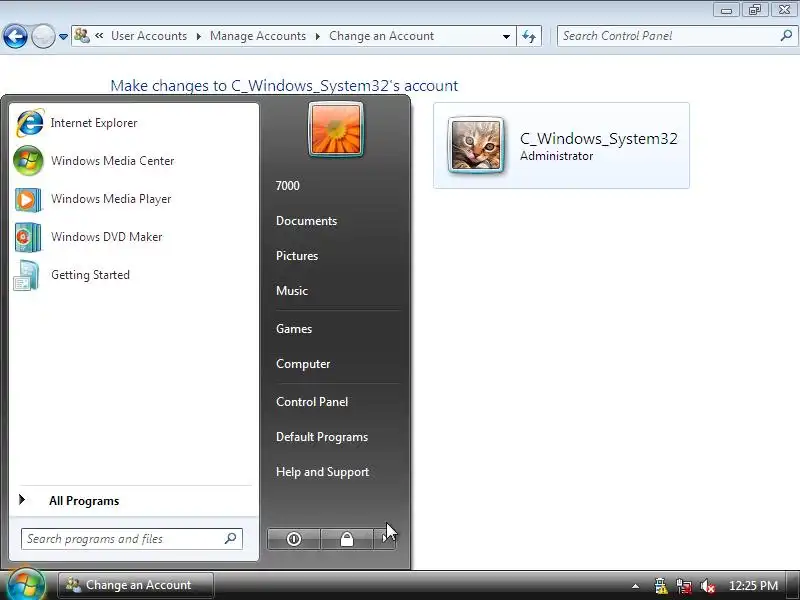The height and width of the screenshot is (600, 800).
Task: Lock the computer with padlock button
Action: (346, 539)
